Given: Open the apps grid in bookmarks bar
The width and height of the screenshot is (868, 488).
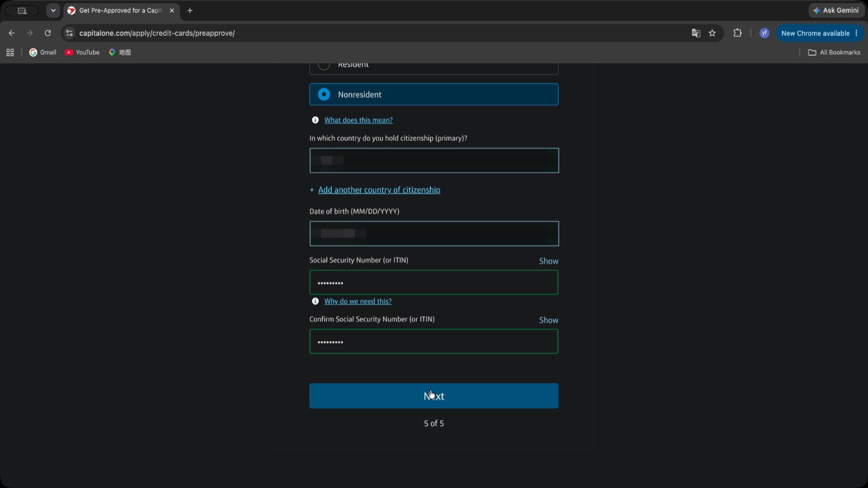Looking at the screenshot, I should [10, 52].
